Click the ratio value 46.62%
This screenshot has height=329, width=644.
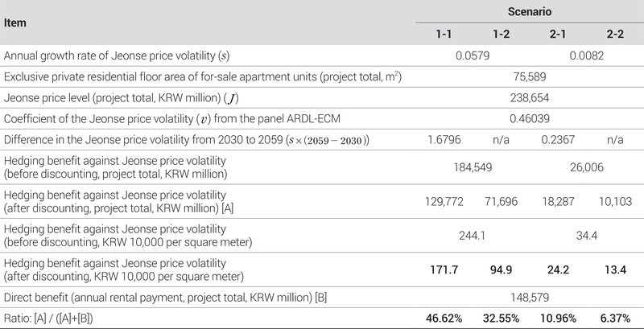pyautogui.click(x=442, y=318)
